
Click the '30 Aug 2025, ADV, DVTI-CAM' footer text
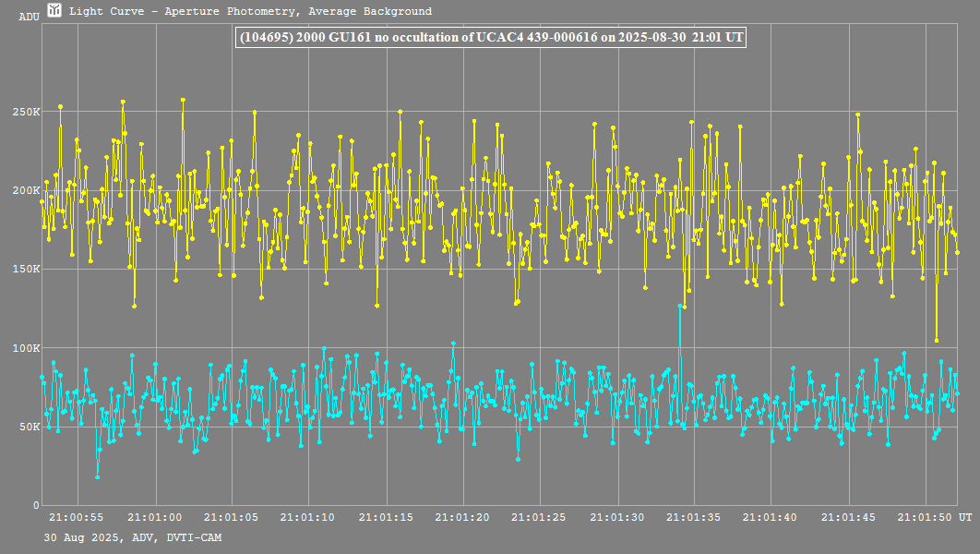tap(132, 537)
